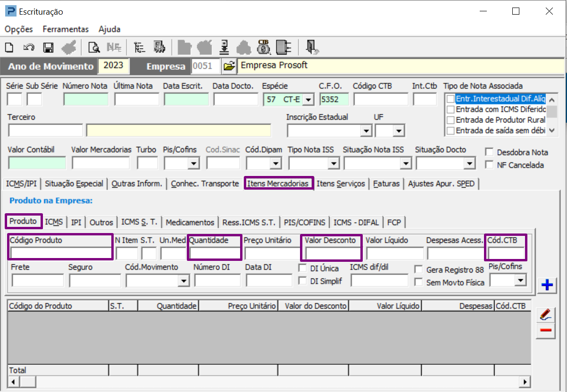Click the exit door toolbar icon
The width and height of the screenshot is (567, 392).
click(x=312, y=47)
